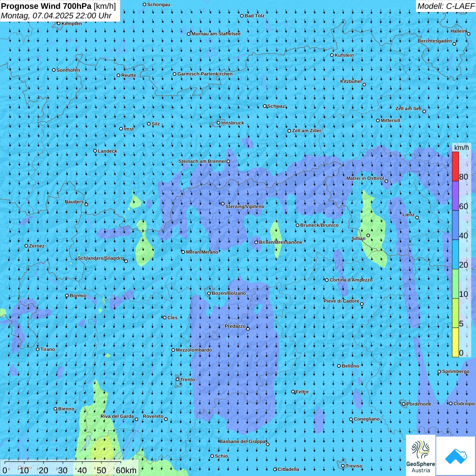
Task: Click the "60km" scale bar label
Action: (126, 470)
